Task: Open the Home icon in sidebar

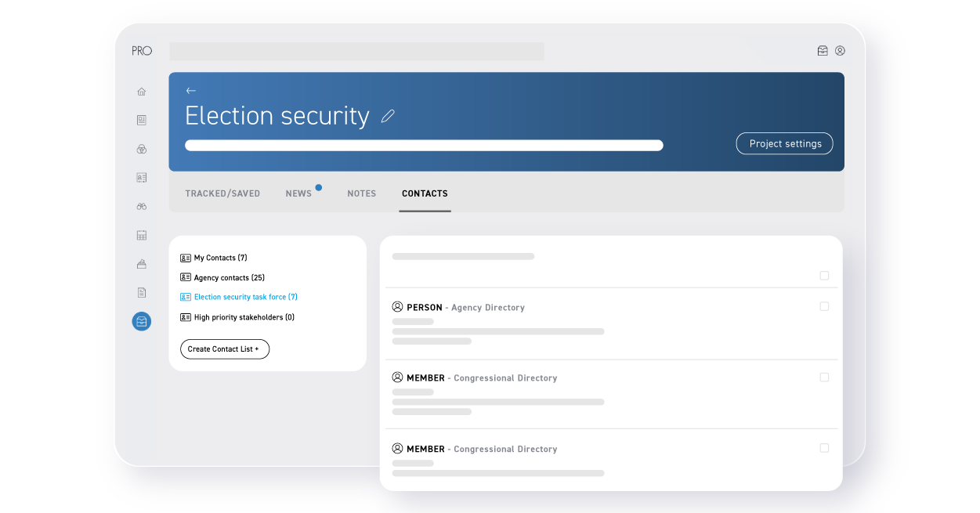Action: (x=141, y=91)
